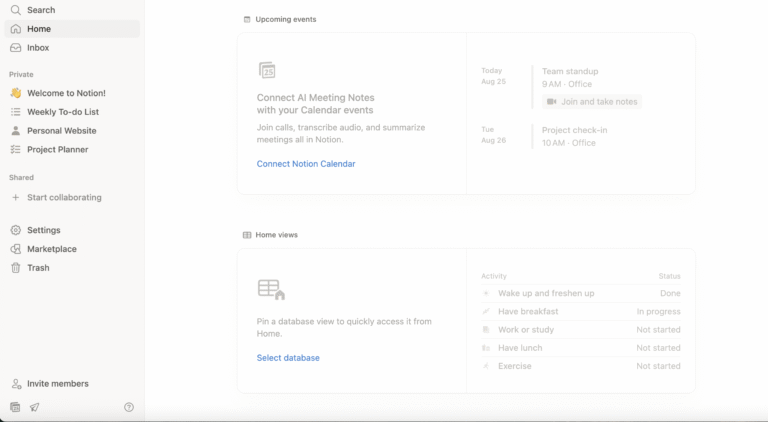Viewport: 768px width, 422px height.
Task: Click the Home views table icon
Action: click(247, 235)
